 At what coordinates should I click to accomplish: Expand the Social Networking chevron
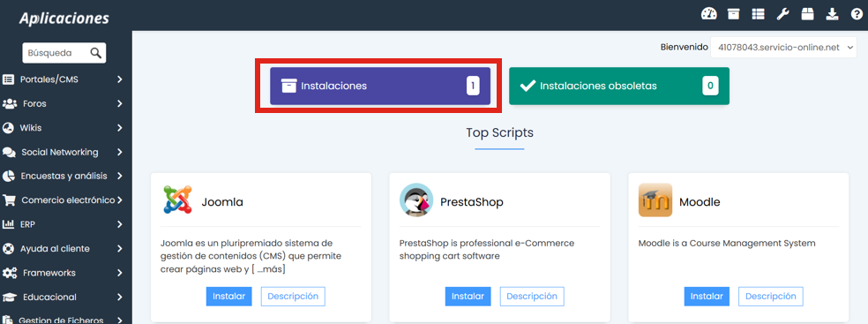pos(120,153)
